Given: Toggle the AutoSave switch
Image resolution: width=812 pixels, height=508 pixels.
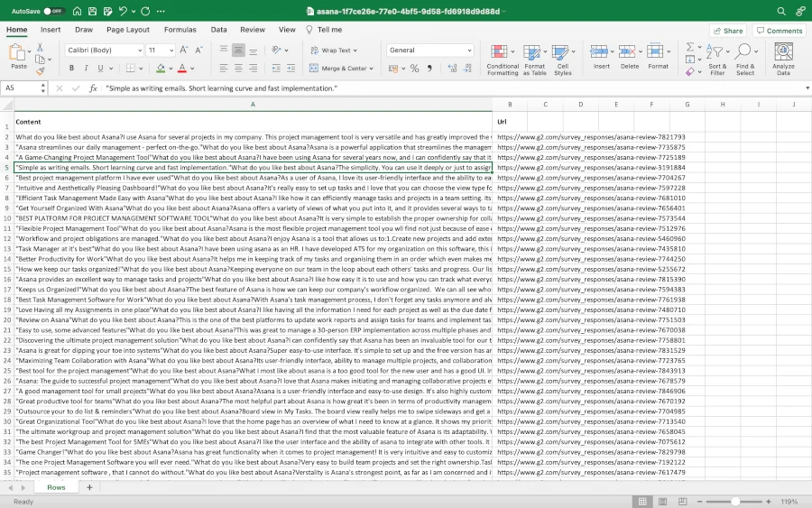Looking at the screenshot, I should pos(53,11).
